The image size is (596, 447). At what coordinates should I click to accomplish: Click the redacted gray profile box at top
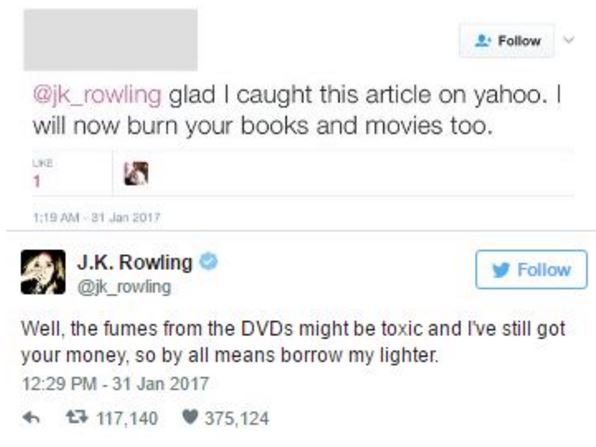(x=111, y=40)
